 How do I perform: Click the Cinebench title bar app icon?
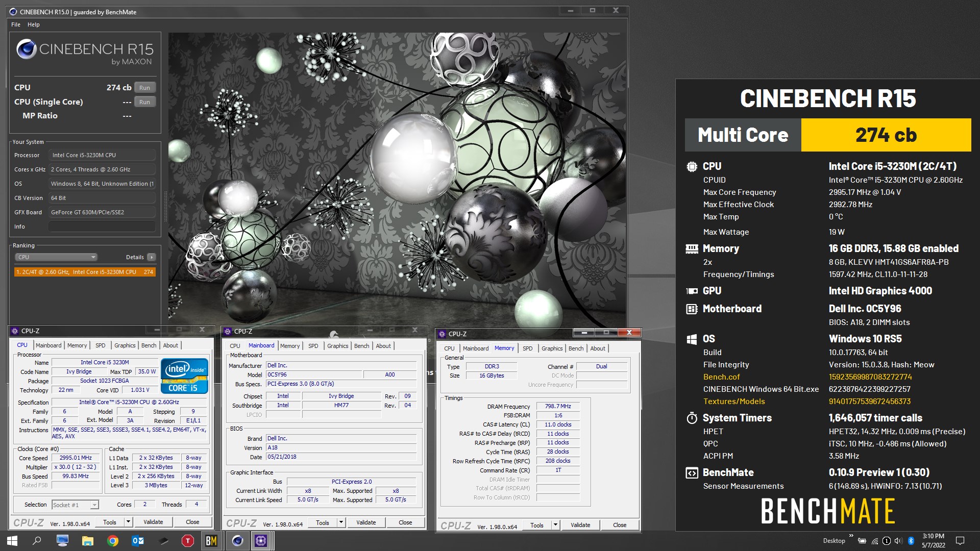coord(13,12)
